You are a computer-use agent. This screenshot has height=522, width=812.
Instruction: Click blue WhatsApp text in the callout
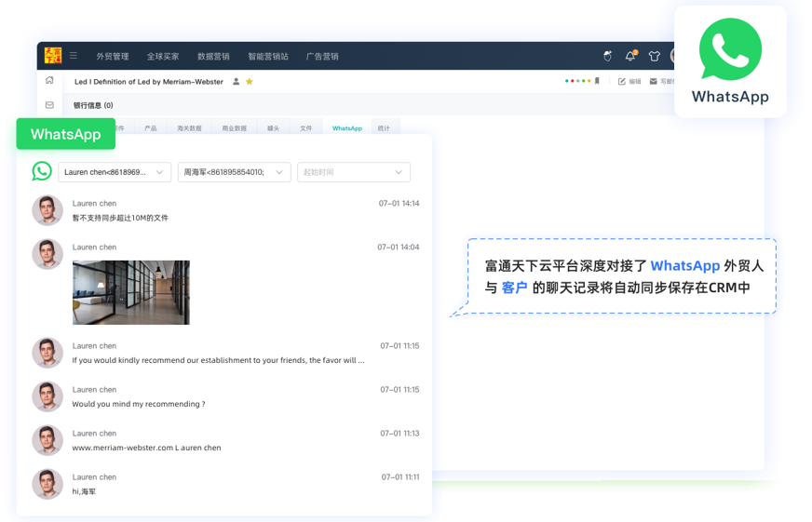tap(684, 265)
